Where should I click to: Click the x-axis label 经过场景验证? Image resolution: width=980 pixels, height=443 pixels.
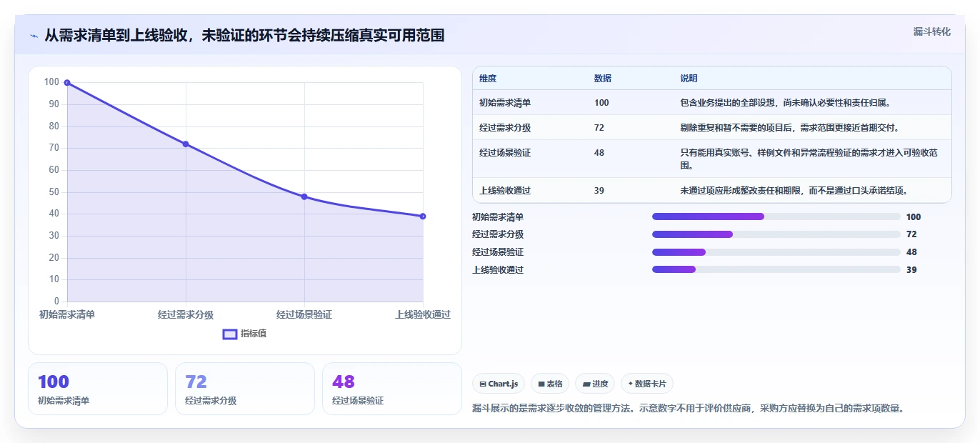point(304,314)
